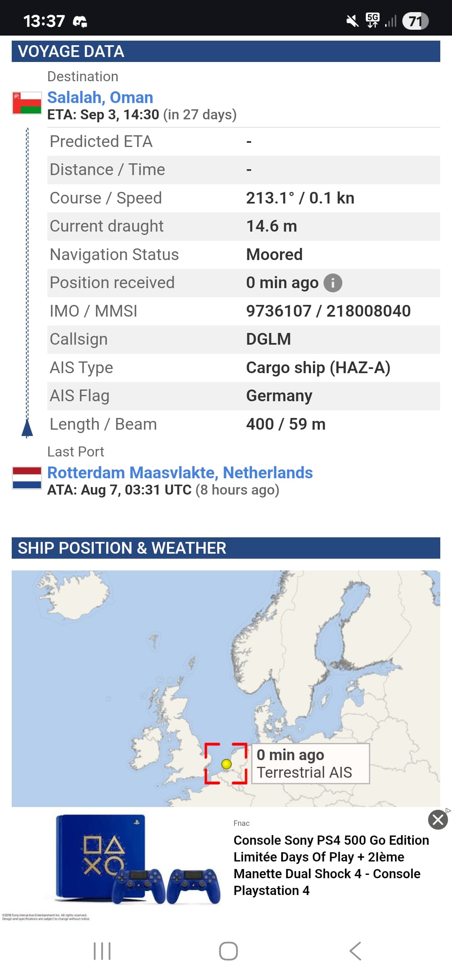
Task: Tap the battery level indicator
Action: (x=415, y=21)
